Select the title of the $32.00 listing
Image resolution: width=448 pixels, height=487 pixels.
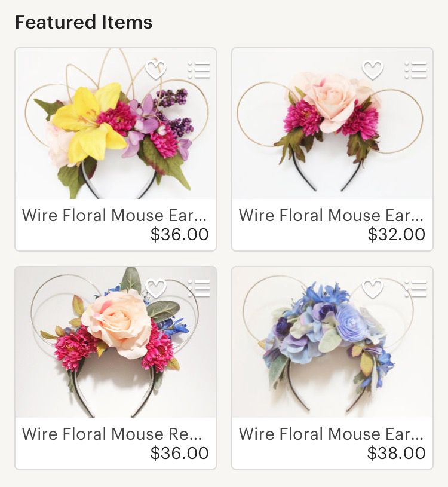331,215
